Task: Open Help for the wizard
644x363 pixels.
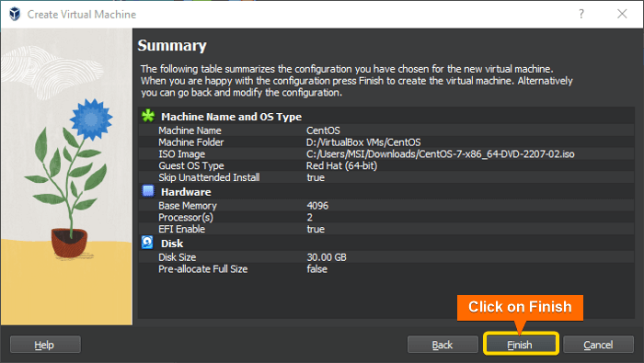Action: pos(45,345)
